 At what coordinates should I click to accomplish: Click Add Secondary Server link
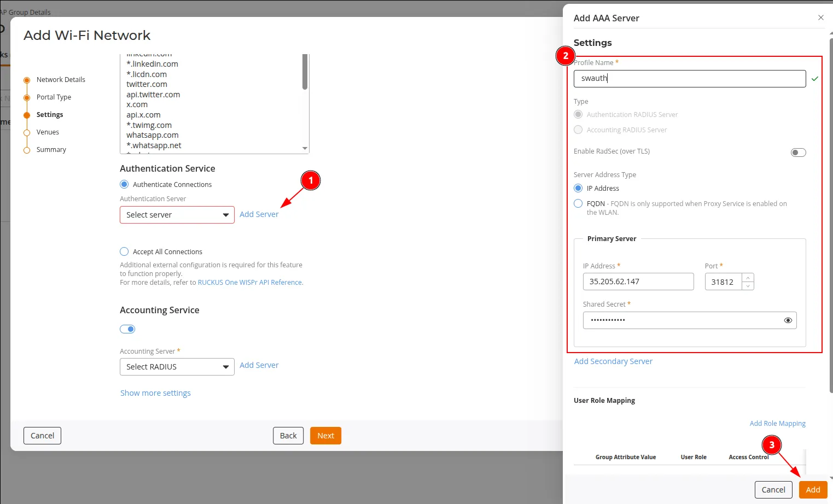pyautogui.click(x=613, y=361)
